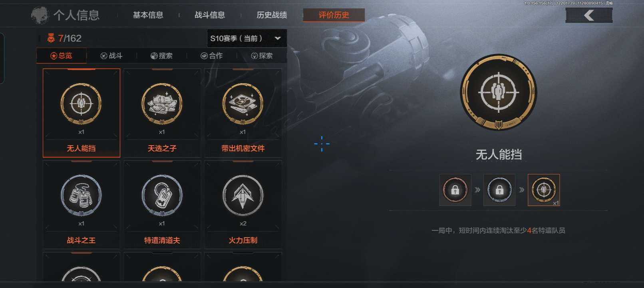Open the 历史战绩 tab

pyautogui.click(x=272, y=15)
